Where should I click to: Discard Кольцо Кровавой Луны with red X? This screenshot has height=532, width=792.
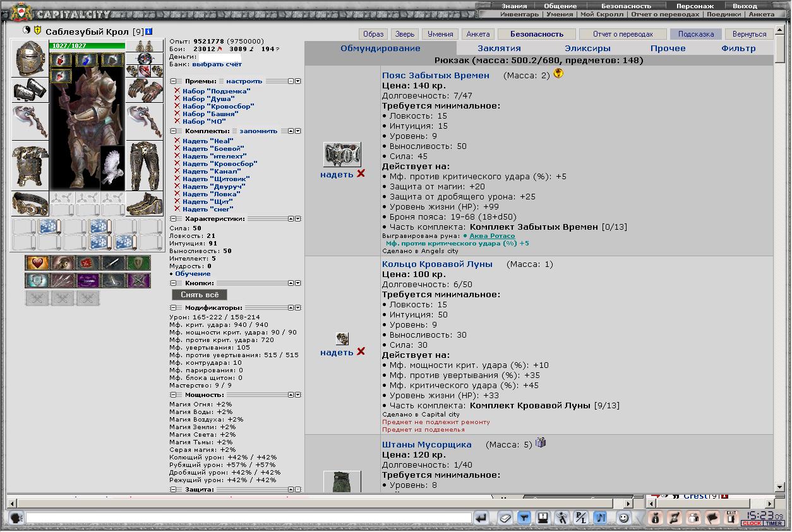pos(361,352)
